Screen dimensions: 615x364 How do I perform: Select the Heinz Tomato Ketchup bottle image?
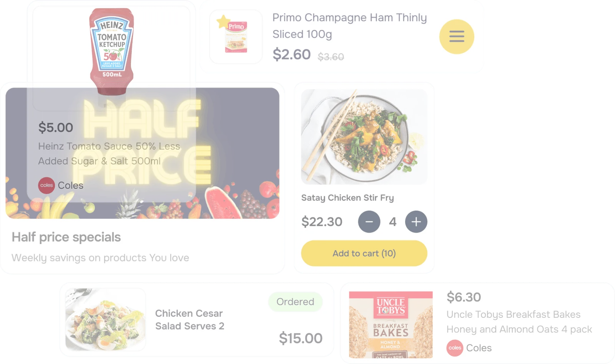111,52
